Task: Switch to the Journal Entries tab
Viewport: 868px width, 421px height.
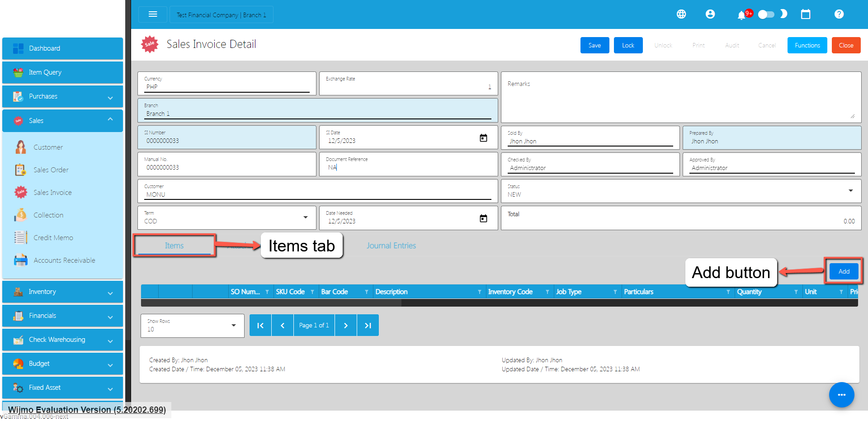Action: pyautogui.click(x=391, y=246)
